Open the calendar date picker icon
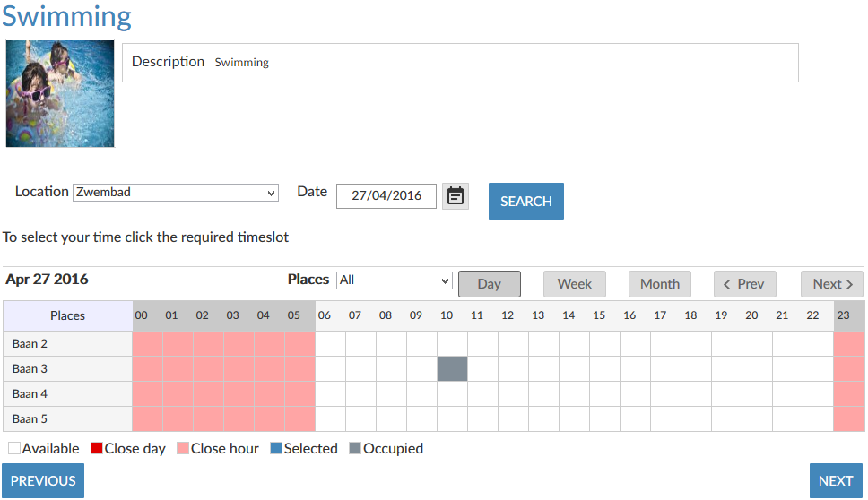This screenshot has width=868, height=500. tap(456, 196)
